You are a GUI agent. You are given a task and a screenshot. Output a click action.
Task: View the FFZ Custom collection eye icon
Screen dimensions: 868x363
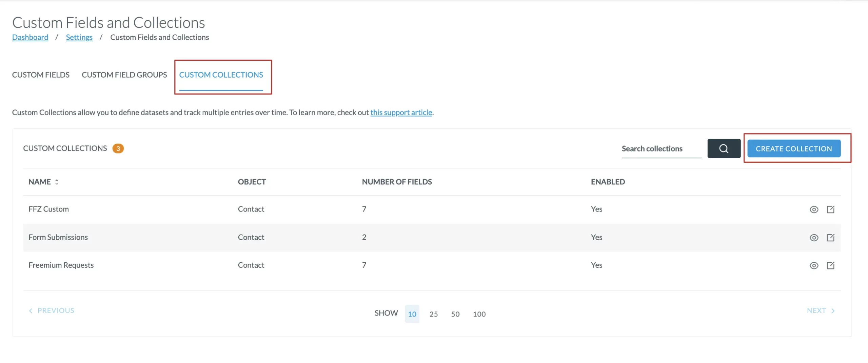click(x=814, y=209)
